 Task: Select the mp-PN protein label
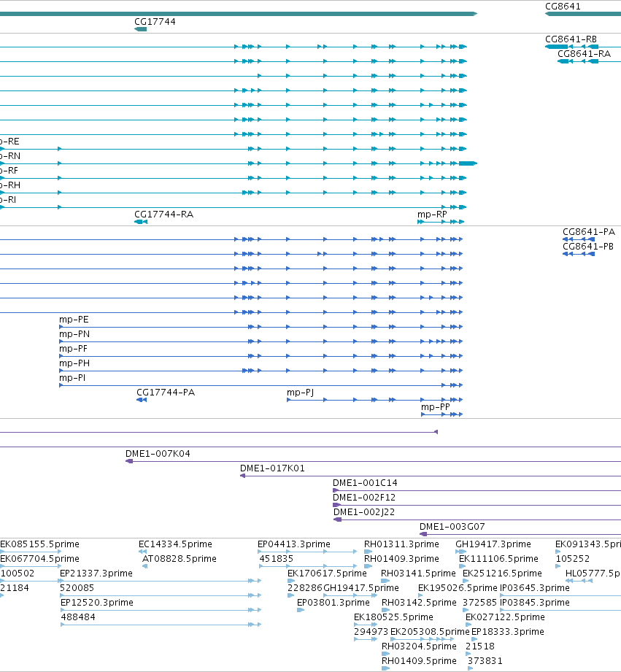[74, 334]
